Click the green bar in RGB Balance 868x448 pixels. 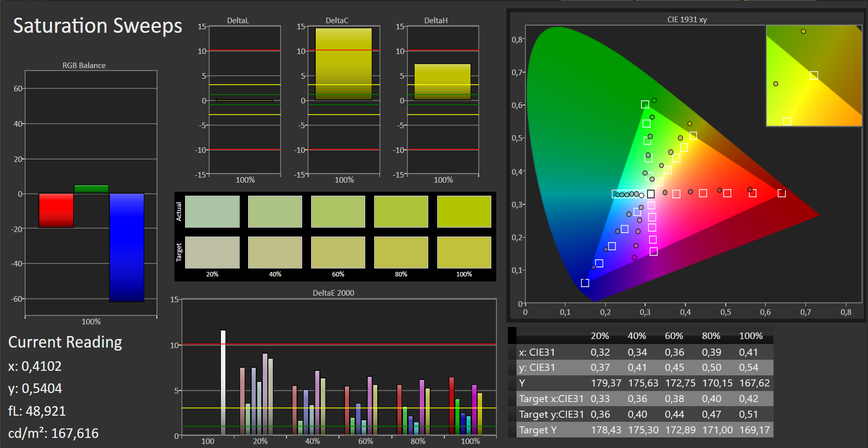coord(91,189)
